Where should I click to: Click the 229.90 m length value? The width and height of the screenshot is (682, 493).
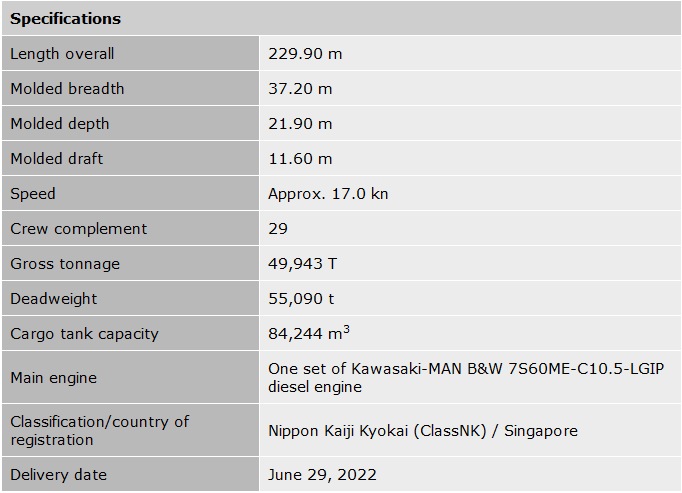[x=305, y=54]
